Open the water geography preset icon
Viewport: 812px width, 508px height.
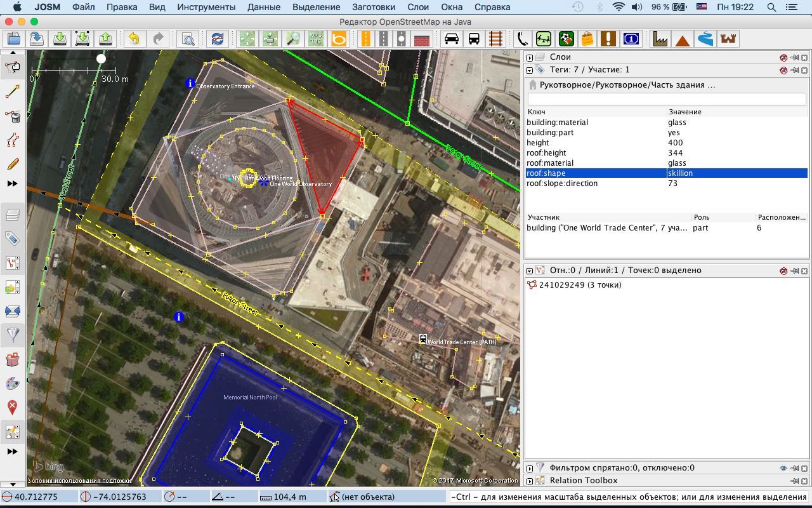[705, 39]
